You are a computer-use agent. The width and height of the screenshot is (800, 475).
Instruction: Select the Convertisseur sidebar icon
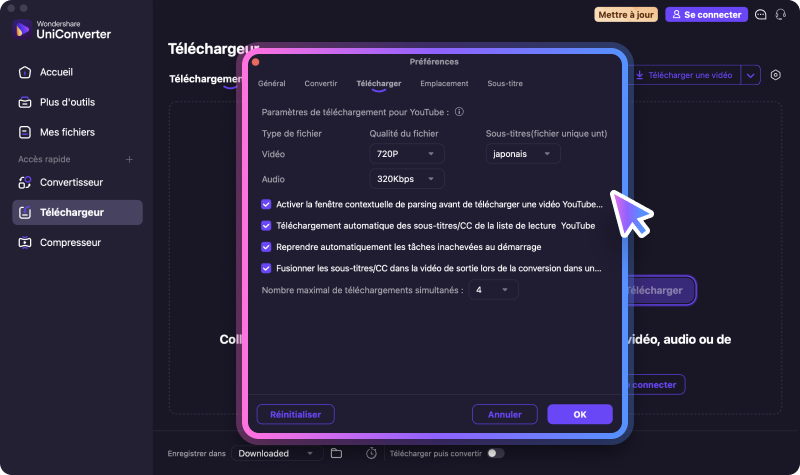24,183
